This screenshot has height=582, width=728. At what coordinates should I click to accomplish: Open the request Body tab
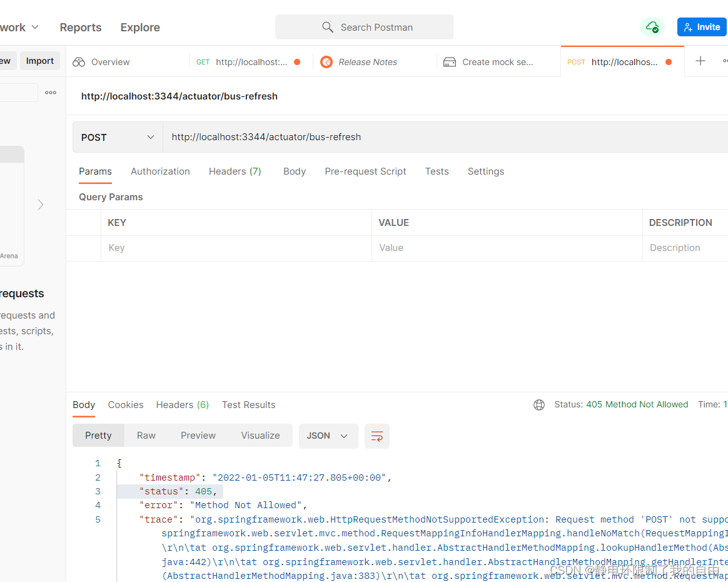[295, 171]
